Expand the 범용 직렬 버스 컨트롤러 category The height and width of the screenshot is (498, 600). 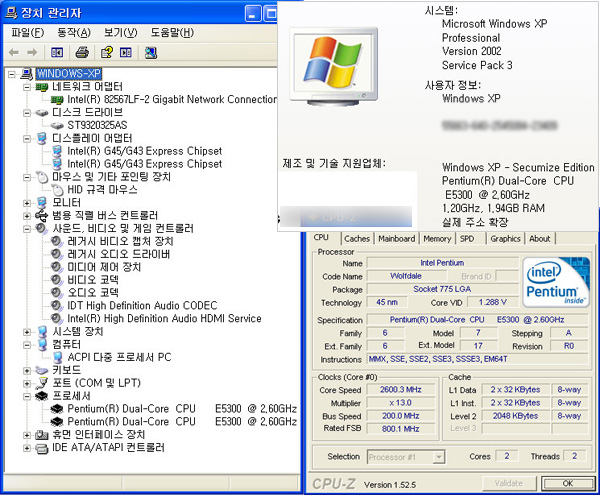click(x=26, y=216)
